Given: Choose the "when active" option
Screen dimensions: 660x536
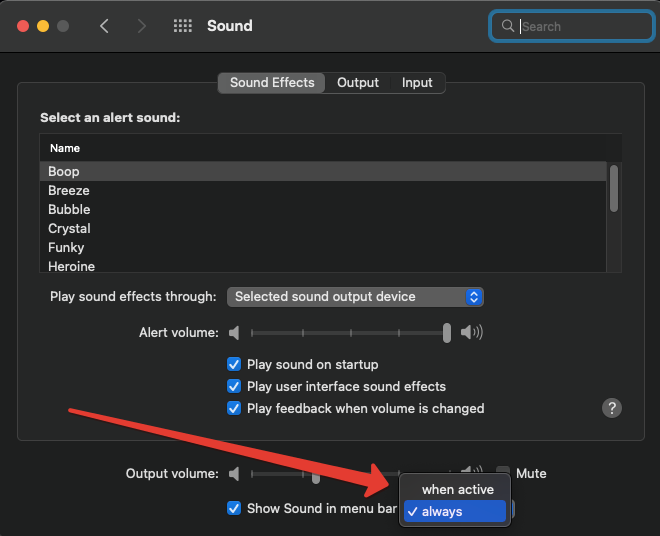Looking at the screenshot, I should click(x=457, y=489).
